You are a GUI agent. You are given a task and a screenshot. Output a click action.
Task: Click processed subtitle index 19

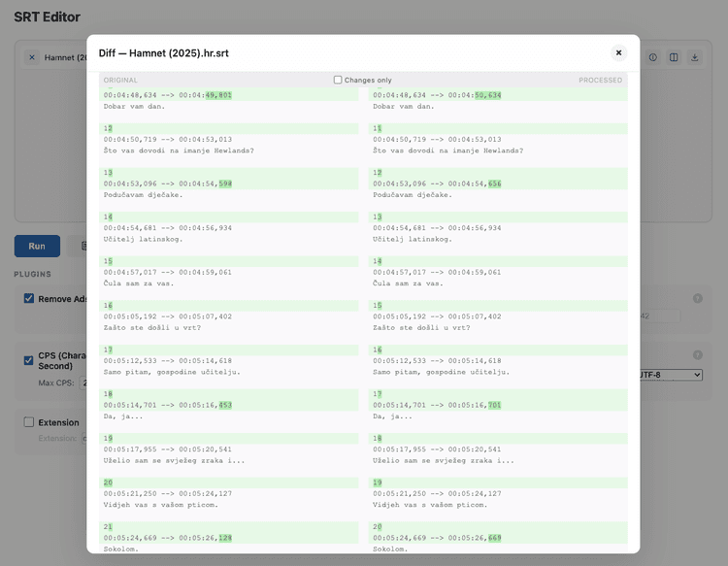(x=377, y=483)
